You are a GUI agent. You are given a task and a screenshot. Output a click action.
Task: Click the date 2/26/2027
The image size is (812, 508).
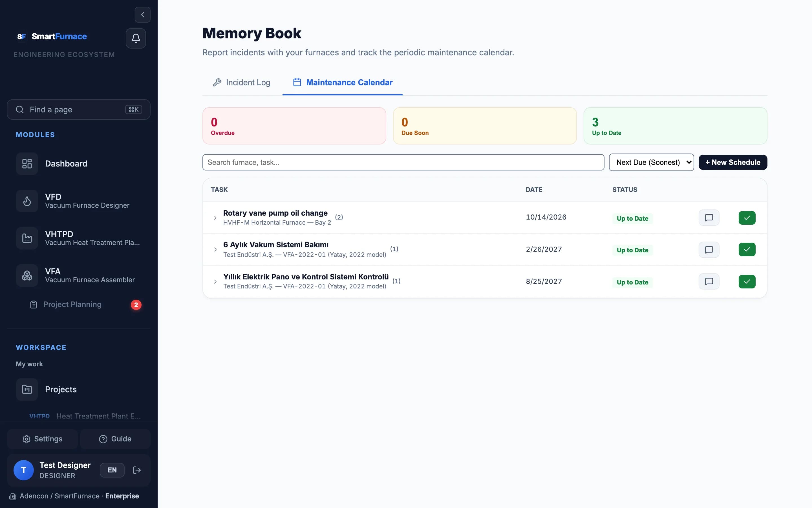tap(544, 249)
